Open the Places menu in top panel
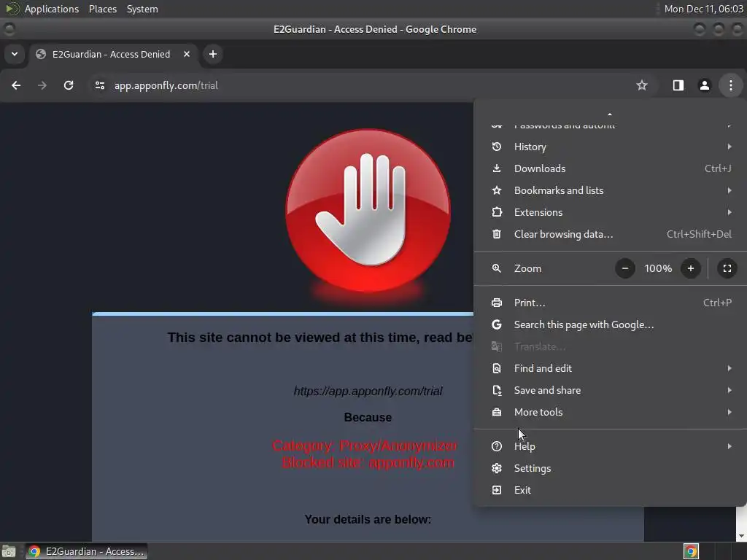 [103, 9]
